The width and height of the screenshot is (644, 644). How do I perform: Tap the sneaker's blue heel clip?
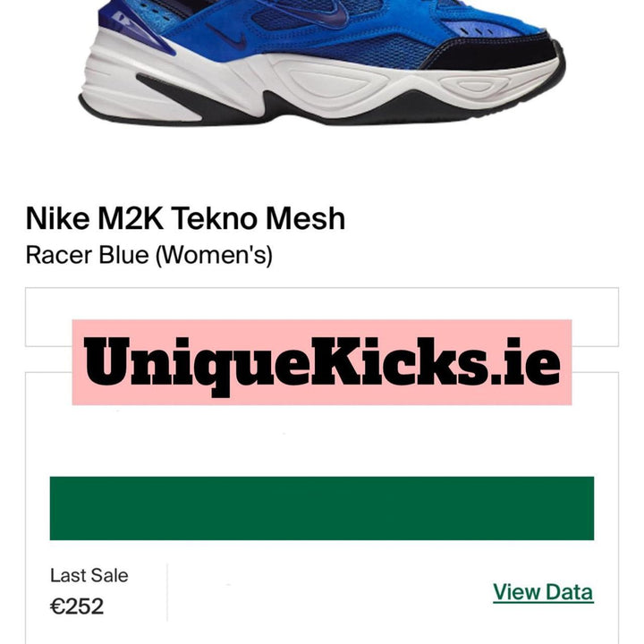[x=138, y=27]
